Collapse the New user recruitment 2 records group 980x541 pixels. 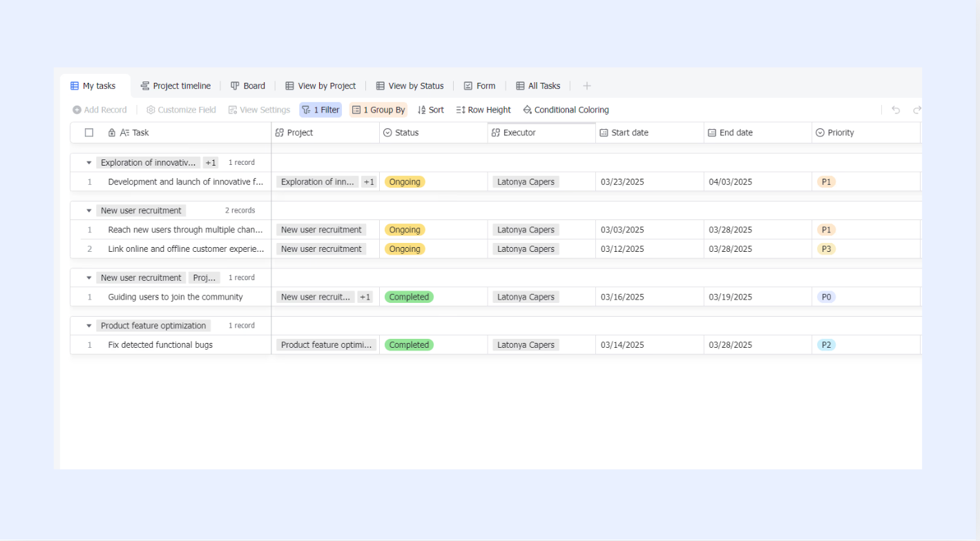89,210
